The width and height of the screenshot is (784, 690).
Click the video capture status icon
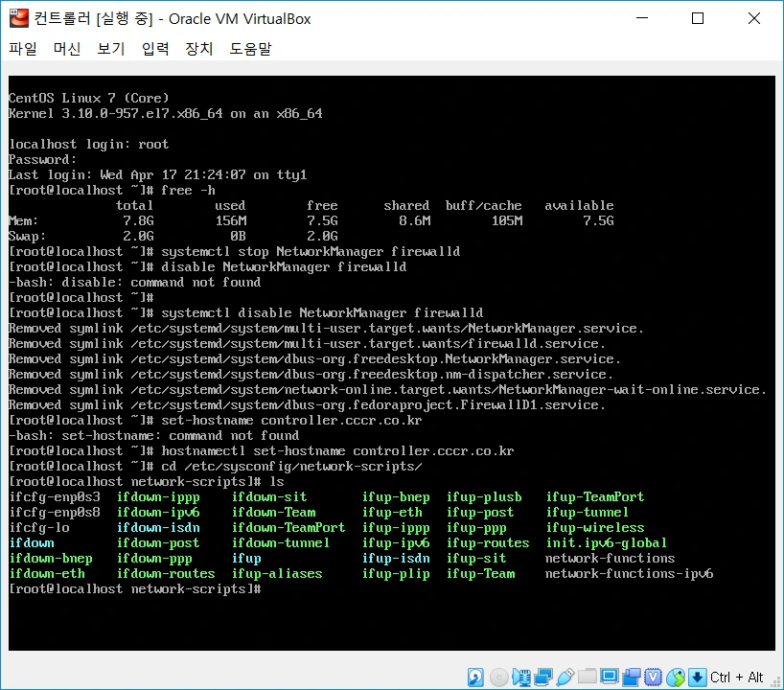click(x=631, y=677)
